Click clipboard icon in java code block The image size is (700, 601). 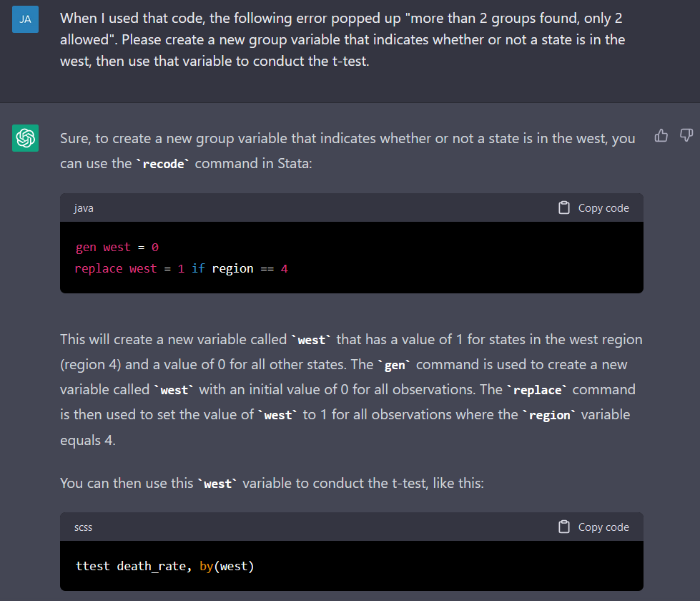[564, 207]
